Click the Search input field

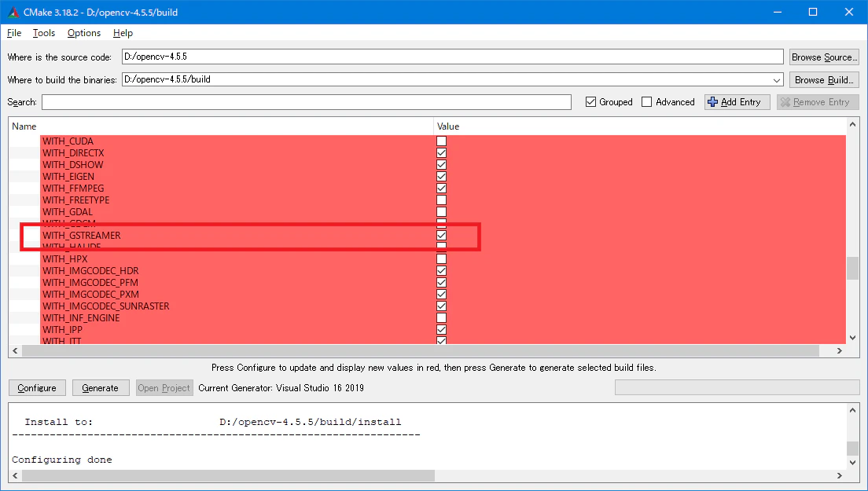pos(306,102)
